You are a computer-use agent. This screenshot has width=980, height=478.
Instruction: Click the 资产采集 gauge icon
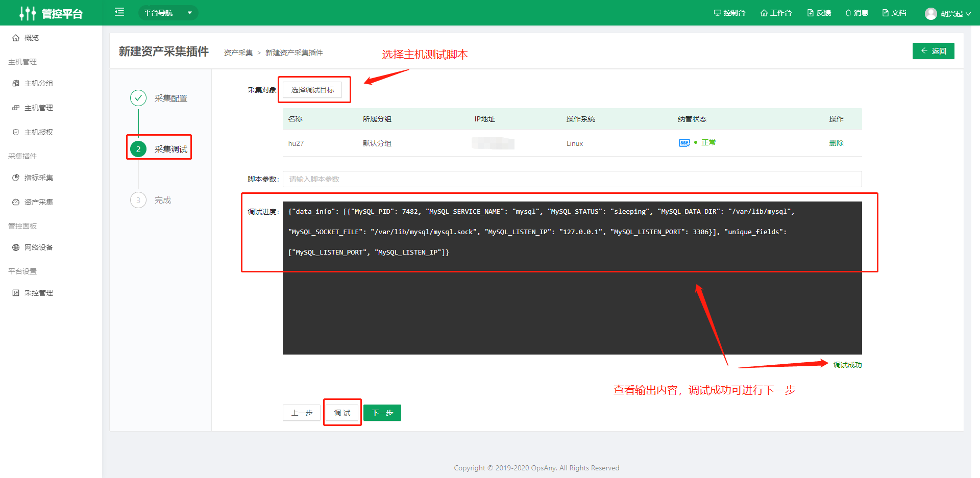tap(16, 202)
